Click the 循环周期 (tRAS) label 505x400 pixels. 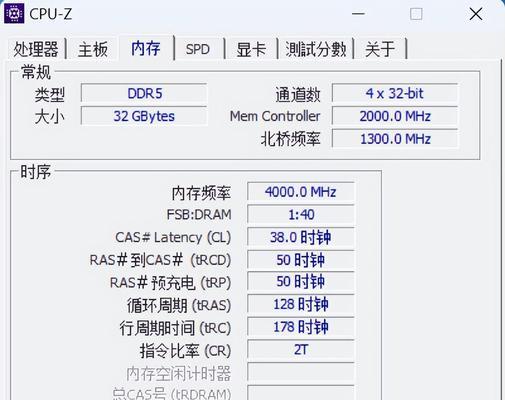pyautogui.click(x=179, y=305)
